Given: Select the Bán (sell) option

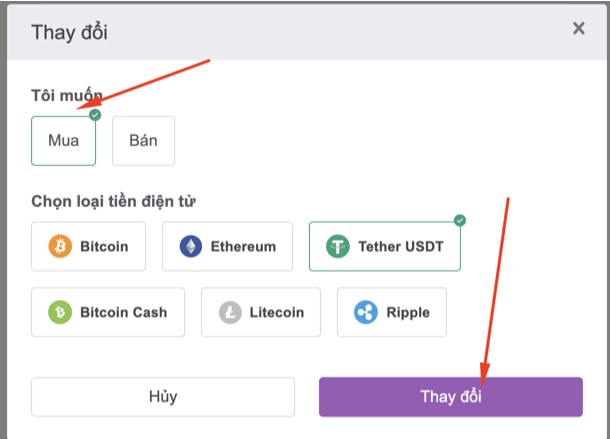Looking at the screenshot, I should 143,141.
